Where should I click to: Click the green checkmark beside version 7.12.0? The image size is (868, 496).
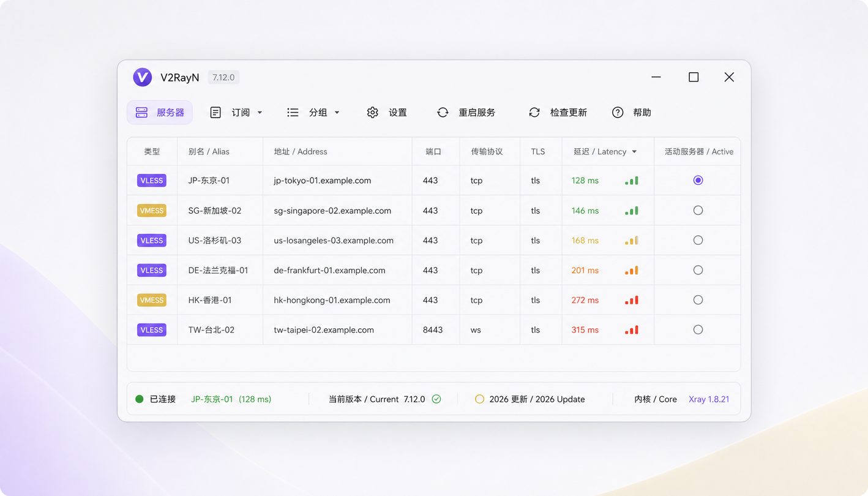pyautogui.click(x=436, y=399)
